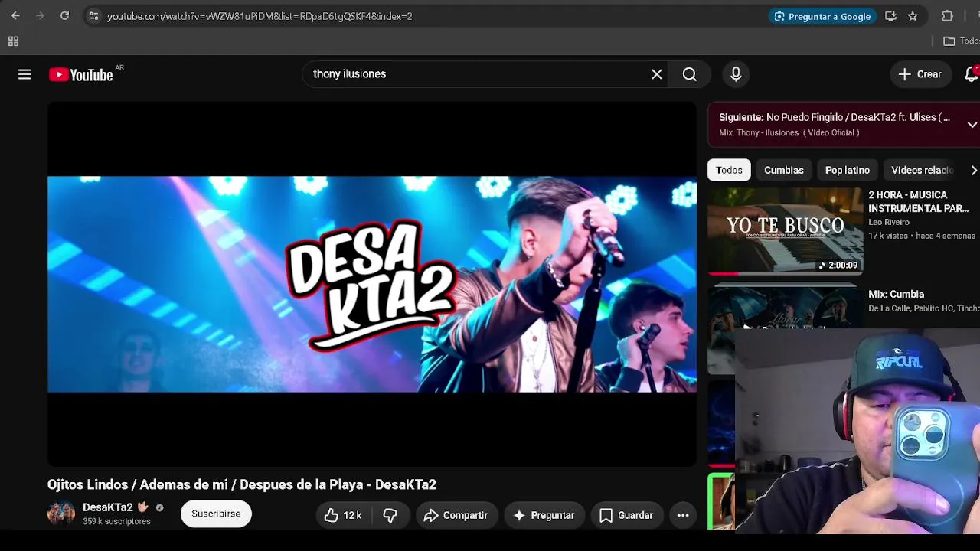The image size is (980, 551).
Task: Open the bookmarks folder in the bookmarks bar
Action: point(961,41)
